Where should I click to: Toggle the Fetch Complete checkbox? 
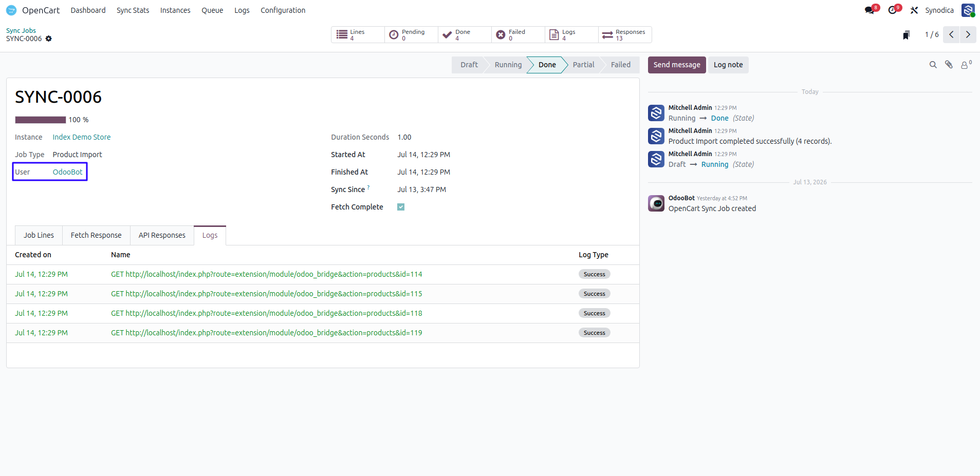(x=401, y=207)
